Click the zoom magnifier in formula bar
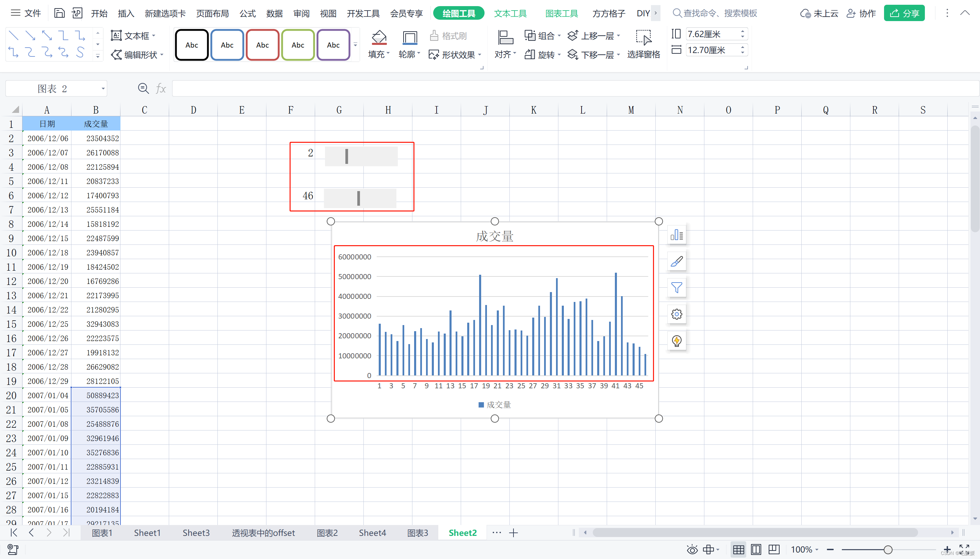980x559 pixels. [143, 89]
